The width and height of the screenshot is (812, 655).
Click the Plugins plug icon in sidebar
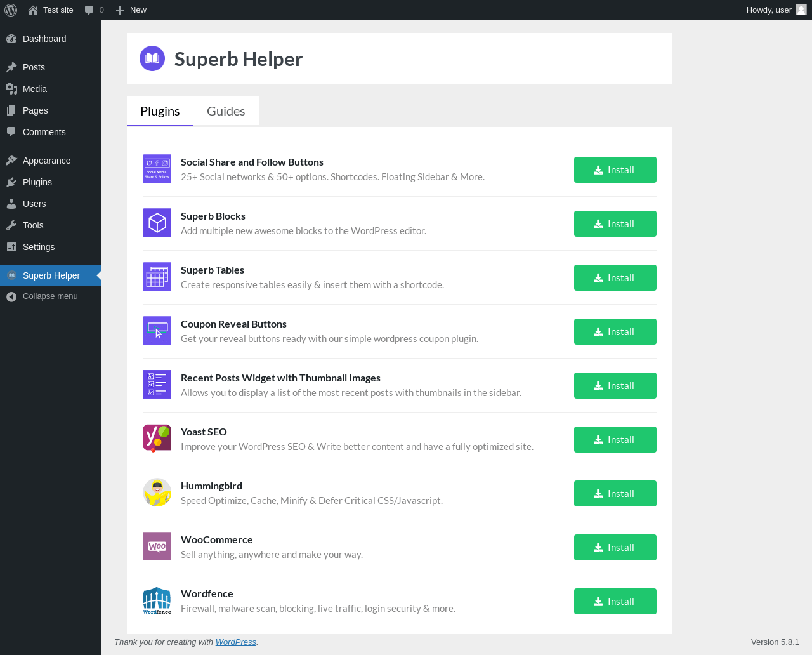tap(11, 182)
